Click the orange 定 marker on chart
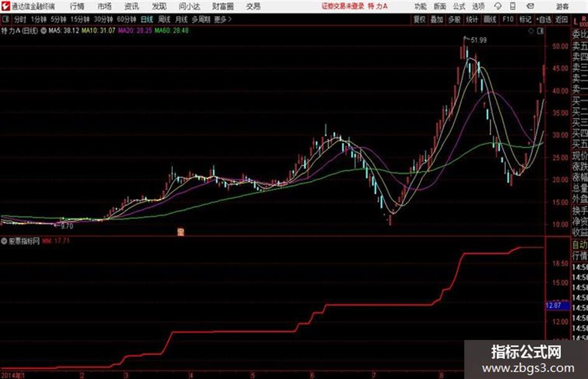 pyautogui.click(x=180, y=232)
